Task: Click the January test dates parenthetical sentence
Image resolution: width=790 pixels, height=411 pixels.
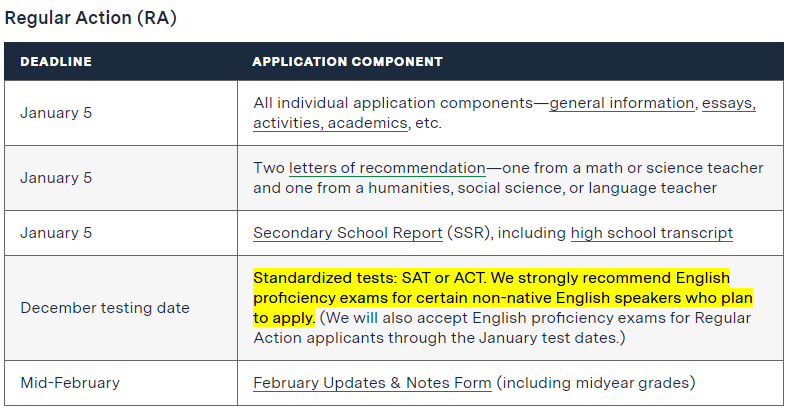Action: tap(502, 328)
